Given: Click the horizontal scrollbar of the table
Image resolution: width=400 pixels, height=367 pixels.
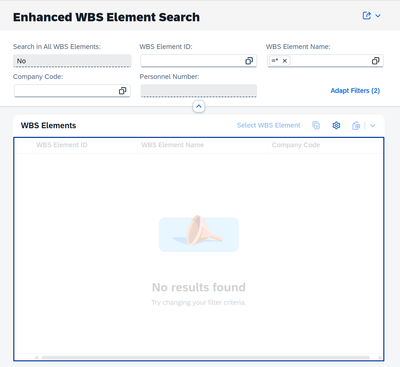Looking at the screenshot, I should pyautogui.click(x=206, y=357).
